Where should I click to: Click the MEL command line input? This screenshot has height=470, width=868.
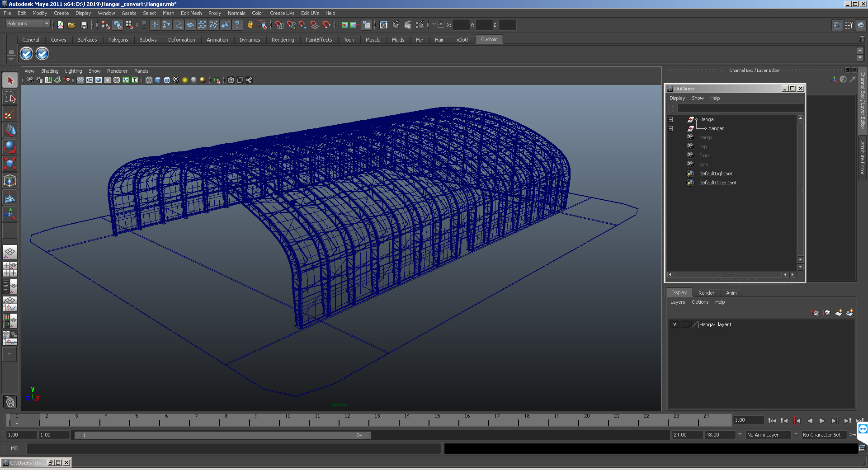[233, 448]
